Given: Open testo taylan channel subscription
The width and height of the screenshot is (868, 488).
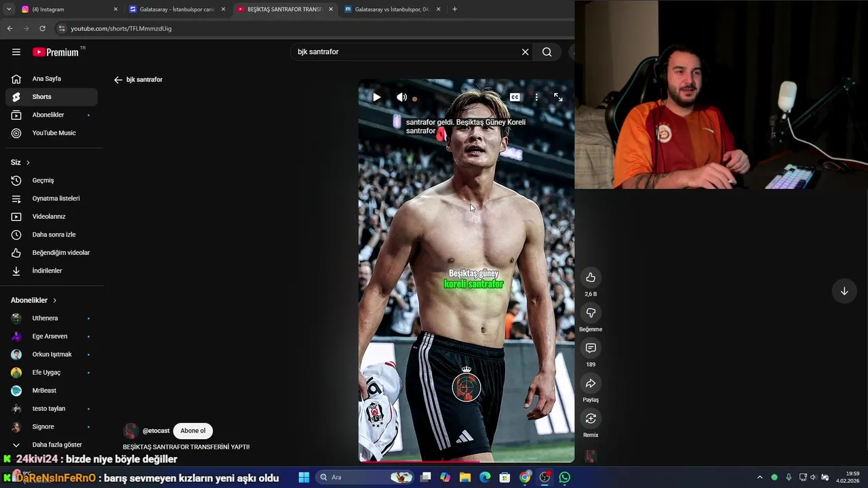Looking at the screenshot, I should (52, 409).
